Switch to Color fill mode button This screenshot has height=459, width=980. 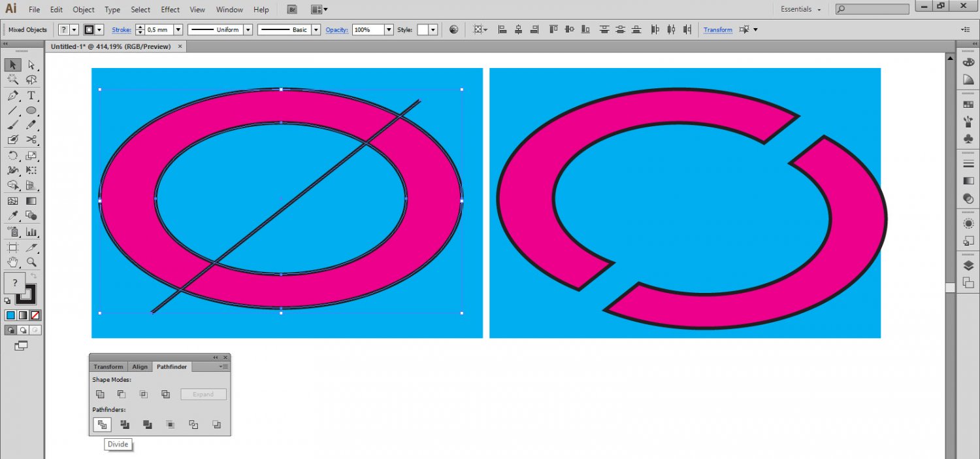[10, 315]
